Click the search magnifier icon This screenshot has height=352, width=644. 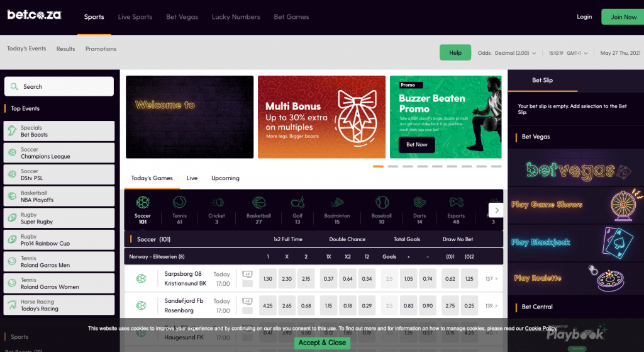pyautogui.click(x=14, y=86)
